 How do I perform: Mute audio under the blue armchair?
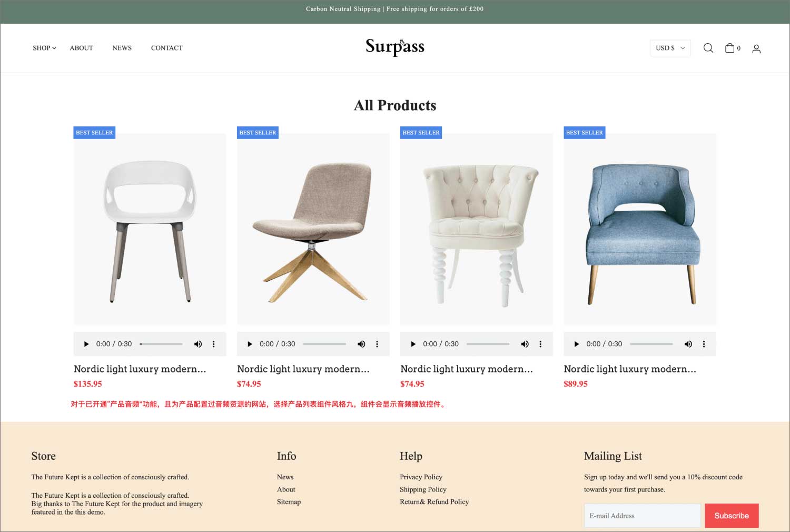click(x=688, y=344)
